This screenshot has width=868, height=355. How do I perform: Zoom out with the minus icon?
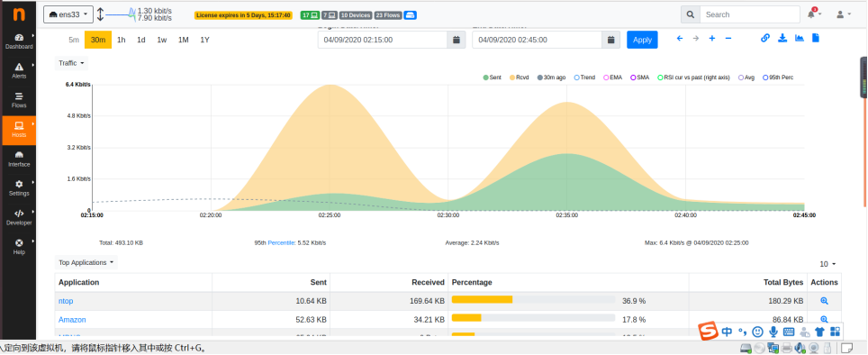(728, 38)
